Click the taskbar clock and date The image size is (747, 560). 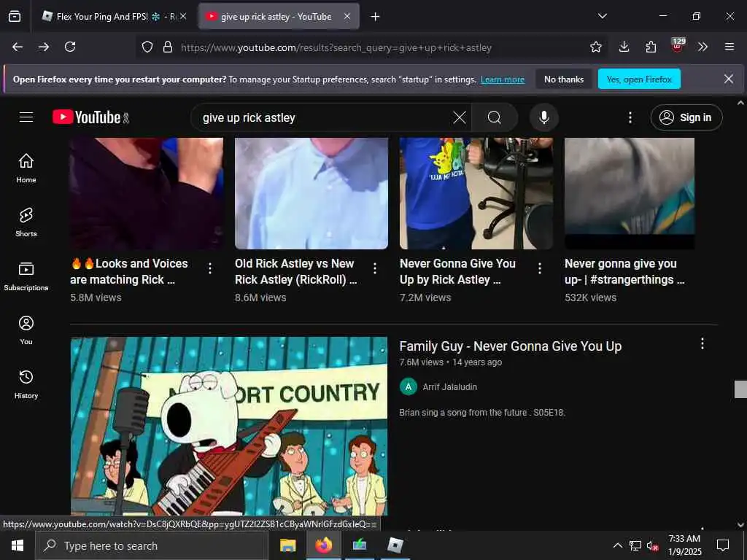pos(684,545)
